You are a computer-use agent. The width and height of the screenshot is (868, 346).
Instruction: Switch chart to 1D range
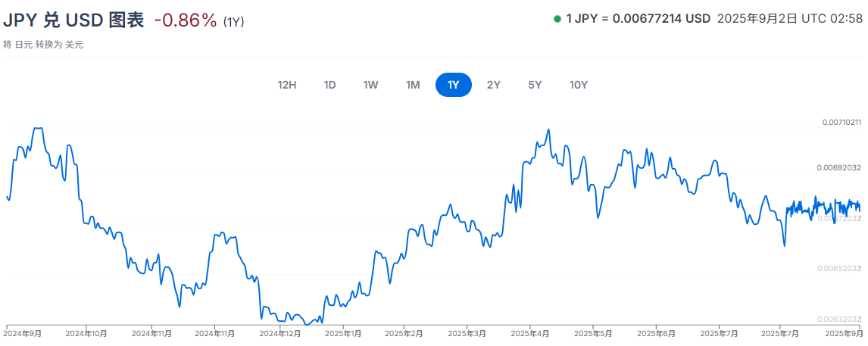pyautogui.click(x=329, y=86)
